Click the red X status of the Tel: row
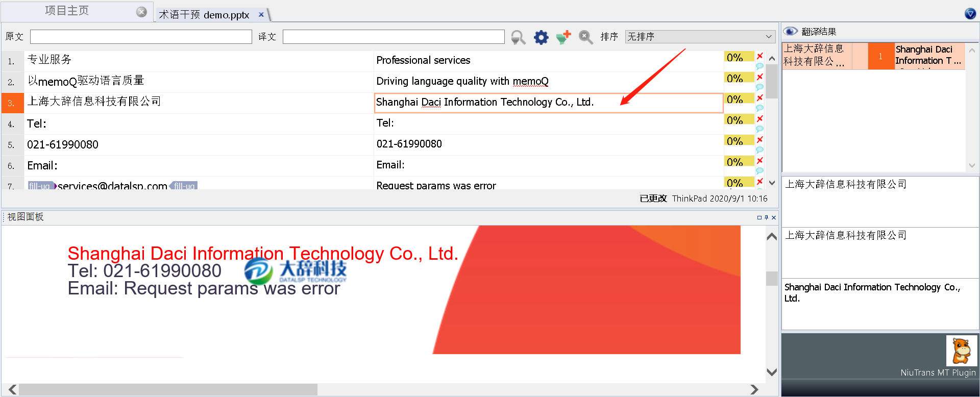The image size is (980, 397). point(759,118)
